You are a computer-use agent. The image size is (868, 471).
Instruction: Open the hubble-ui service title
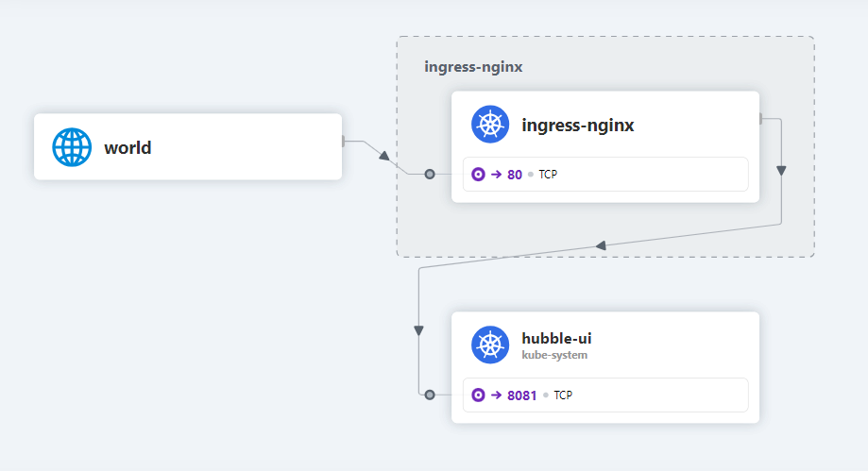point(556,339)
